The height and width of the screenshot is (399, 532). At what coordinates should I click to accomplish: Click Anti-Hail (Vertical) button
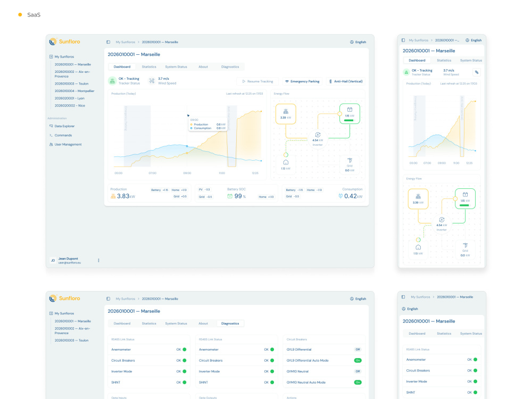[345, 81]
